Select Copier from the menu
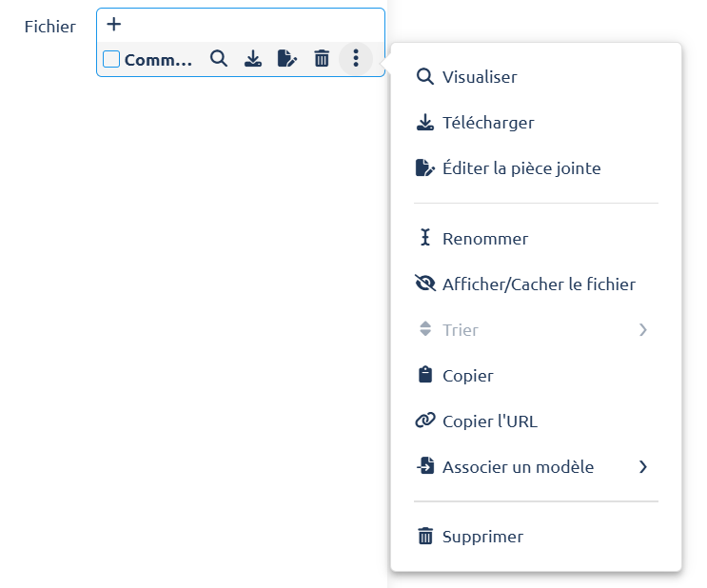Screen dimensions: 707x588 [x=467, y=376]
